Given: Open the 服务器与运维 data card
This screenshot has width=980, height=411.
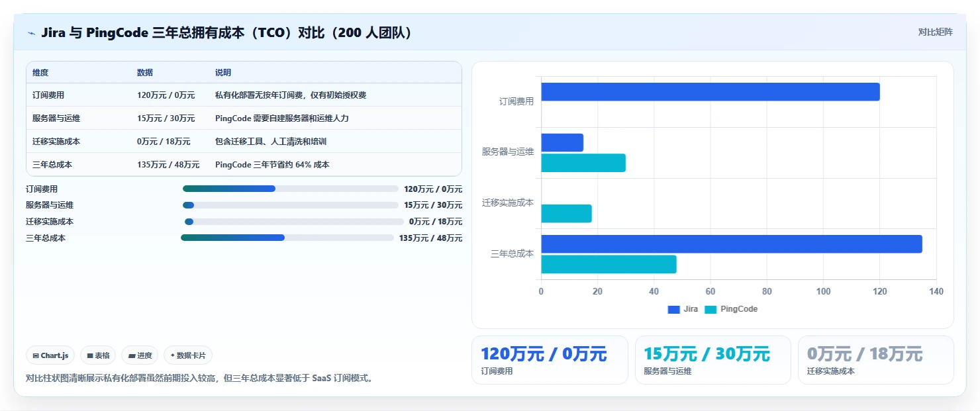Looking at the screenshot, I should click(x=713, y=360).
